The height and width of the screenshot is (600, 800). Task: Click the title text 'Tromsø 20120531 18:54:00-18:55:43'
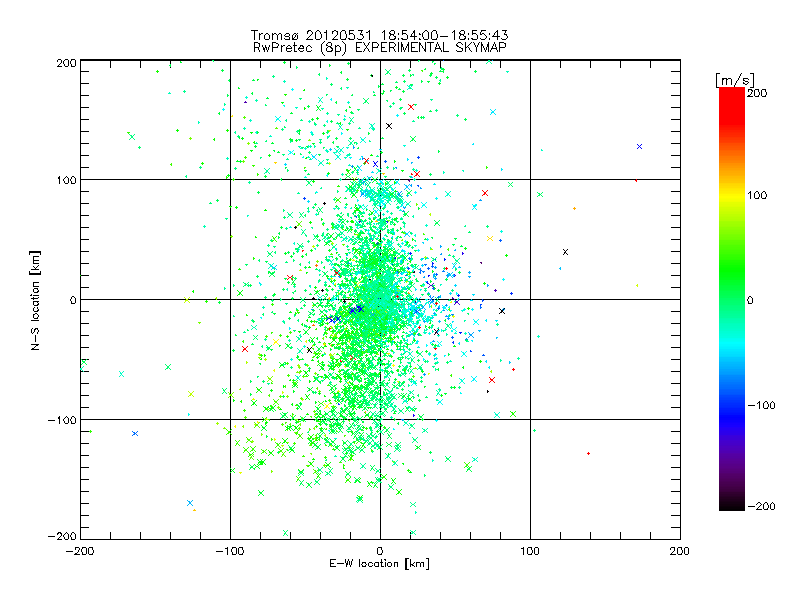tap(379, 35)
